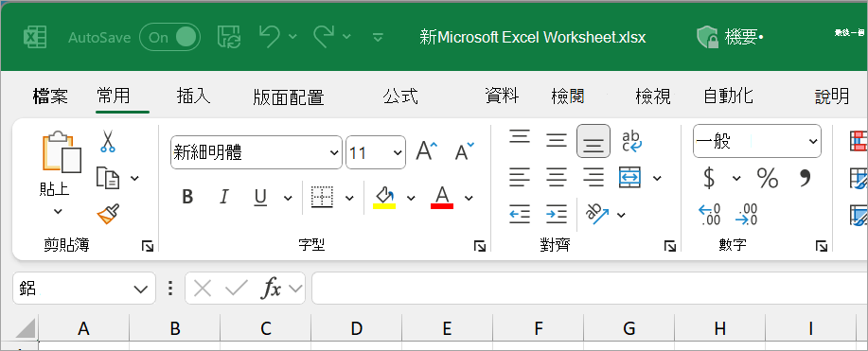Open the fill color palette dropdown
Viewport: 868px width, 351px height.
tap(411, 198)
